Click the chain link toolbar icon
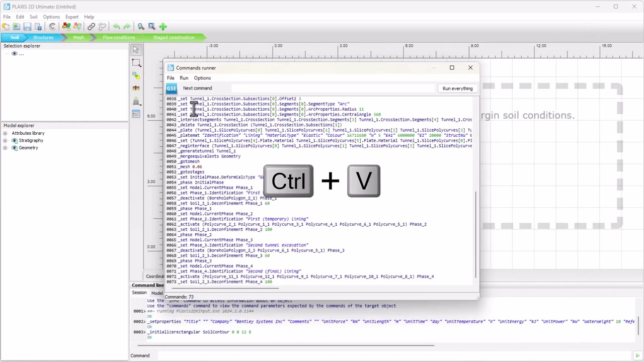644x362 pixels. (91, 27)
